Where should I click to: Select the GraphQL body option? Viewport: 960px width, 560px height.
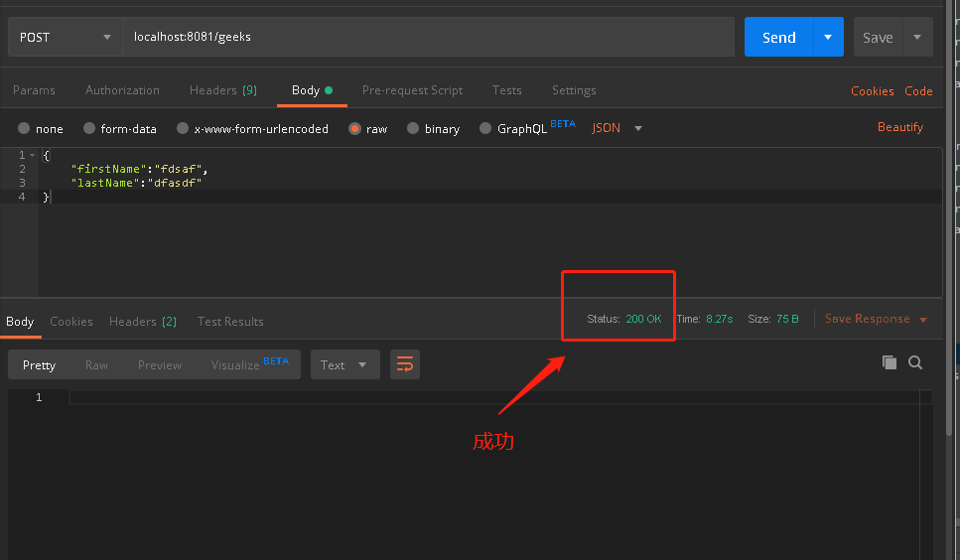coord(485,129)
